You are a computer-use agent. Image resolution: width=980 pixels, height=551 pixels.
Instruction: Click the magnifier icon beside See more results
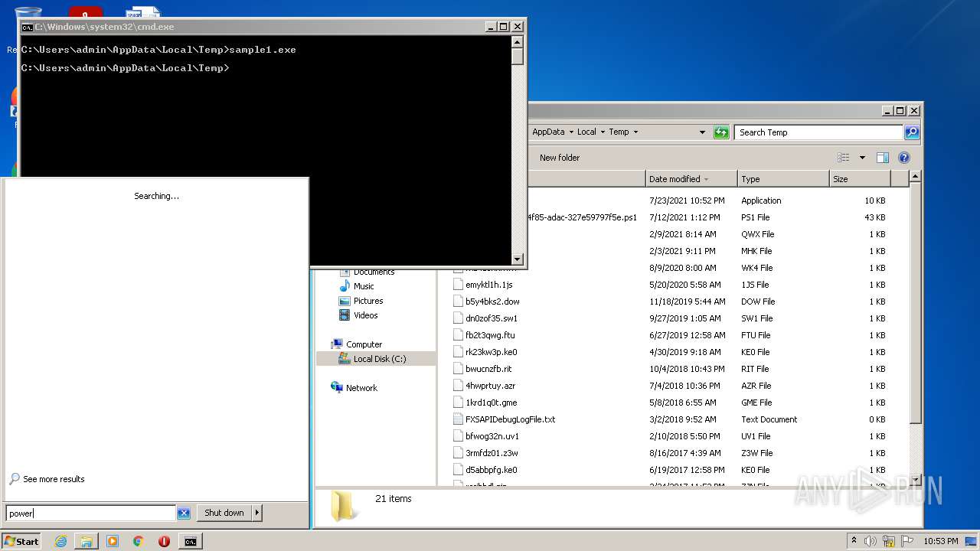click(x=15, y=479)
